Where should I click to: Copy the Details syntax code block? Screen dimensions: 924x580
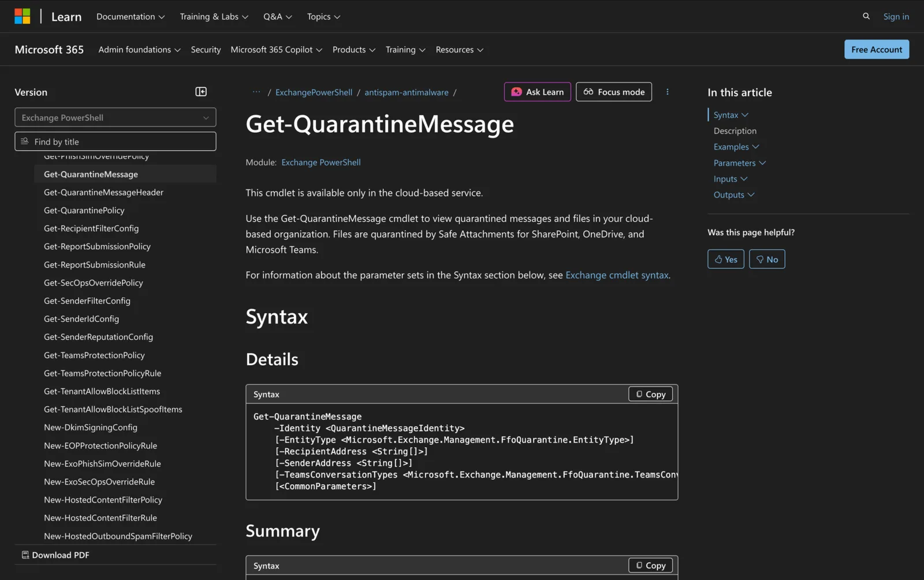651,394
